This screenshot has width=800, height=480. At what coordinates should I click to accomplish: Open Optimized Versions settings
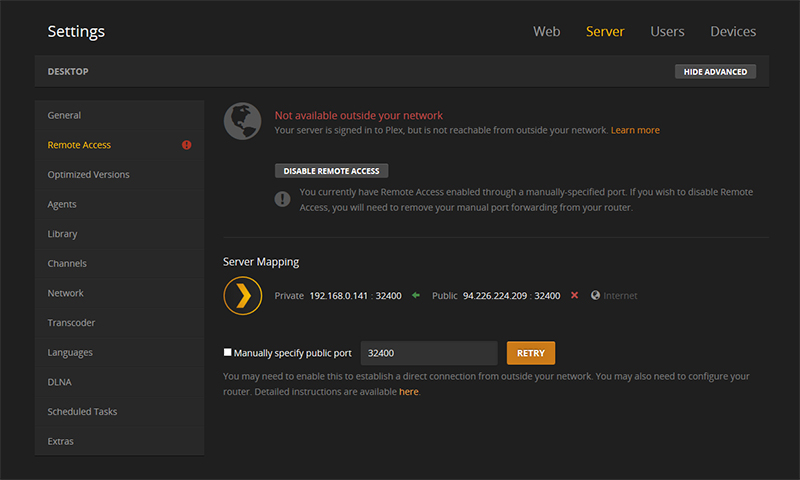pyautogui.click(x=119, y=174)
